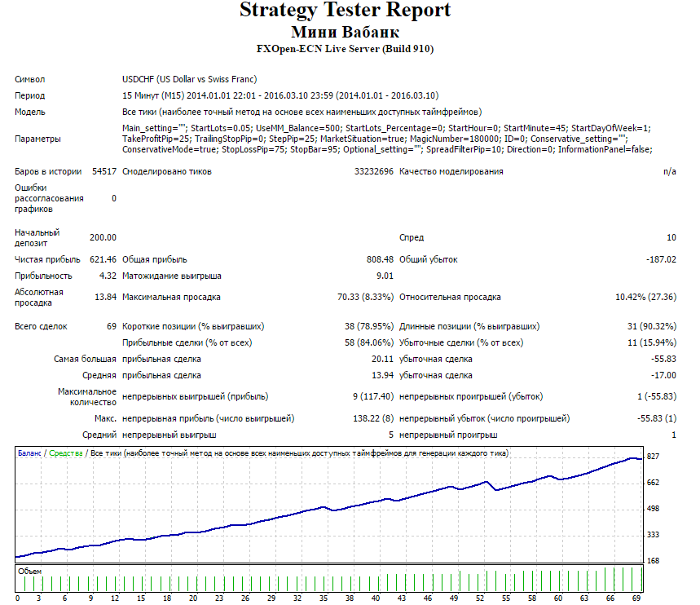Click the "Относительная просадка" label

pos(450,297)
